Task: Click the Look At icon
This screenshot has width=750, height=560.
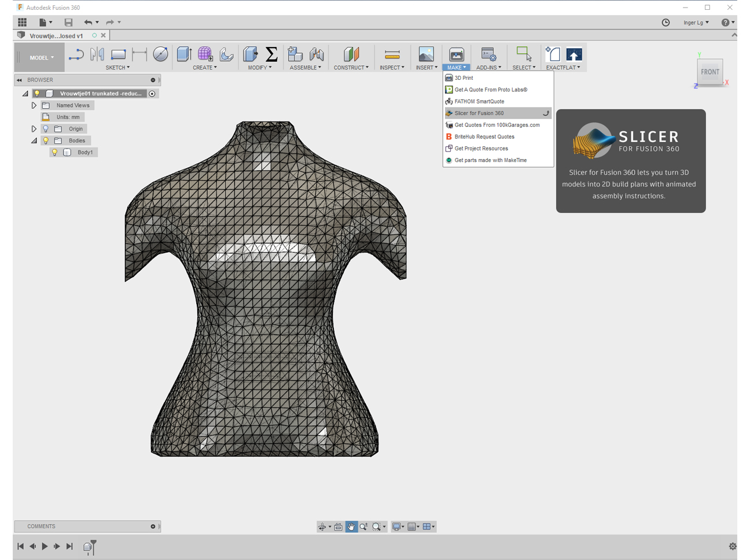Action: [x=339, y=526]
